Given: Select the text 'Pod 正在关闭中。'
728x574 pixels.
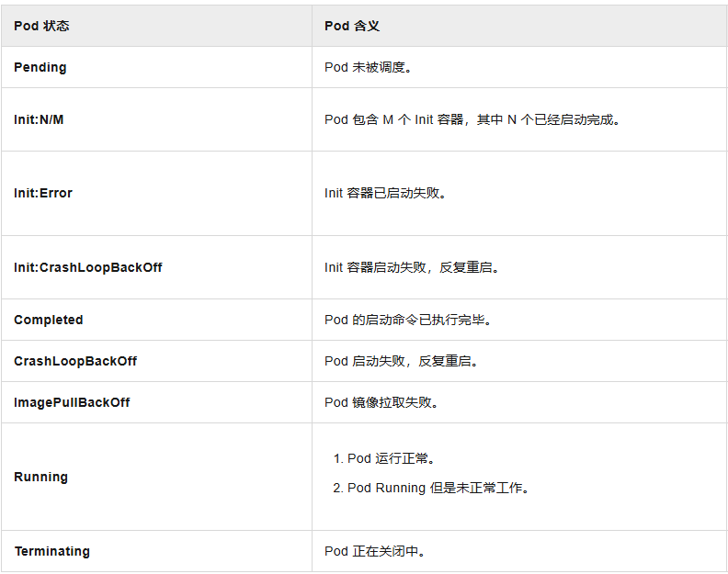Looking at the screenshot, I should click(x=375, y=551).
